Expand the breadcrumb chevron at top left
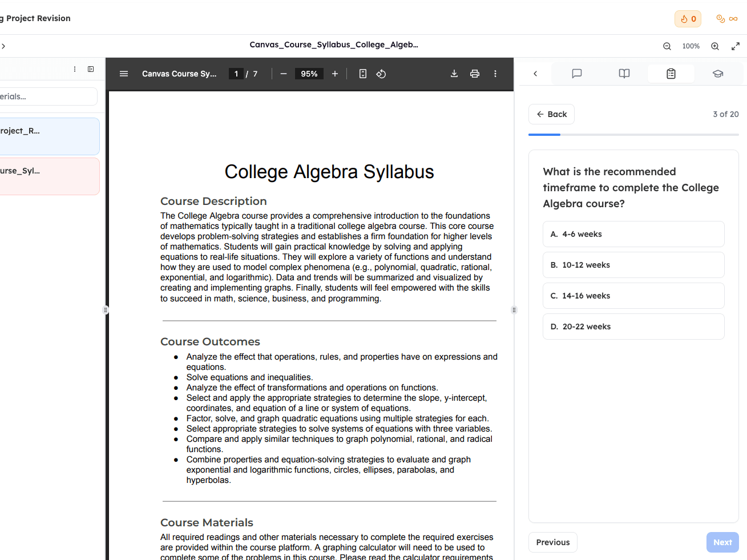The height and width of the screenshot is (560, 747). click(x=3, y=46)
